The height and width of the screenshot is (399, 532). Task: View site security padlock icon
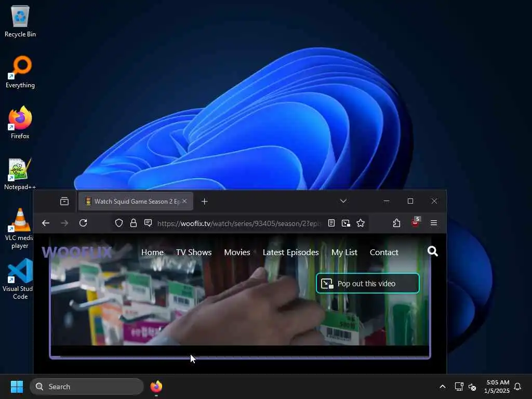134,223
